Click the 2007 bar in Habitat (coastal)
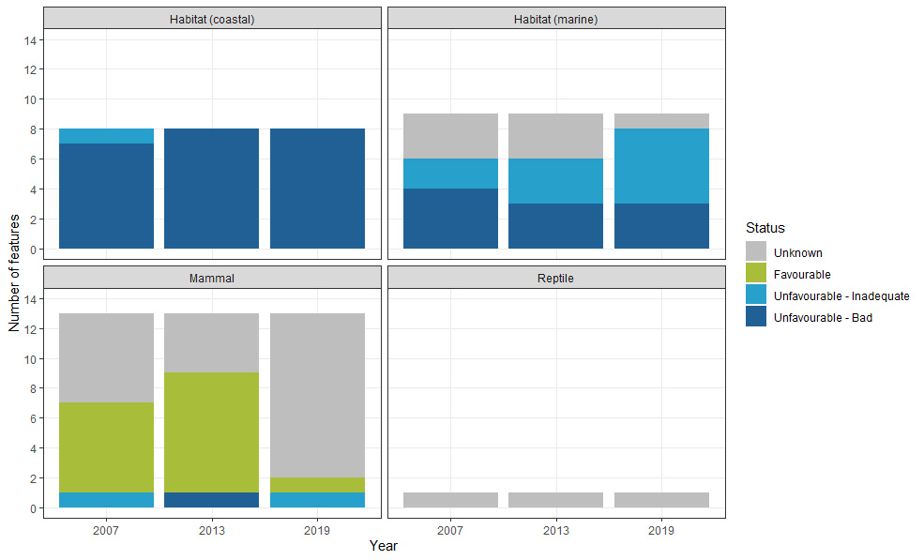 click(x=105, y=188)
